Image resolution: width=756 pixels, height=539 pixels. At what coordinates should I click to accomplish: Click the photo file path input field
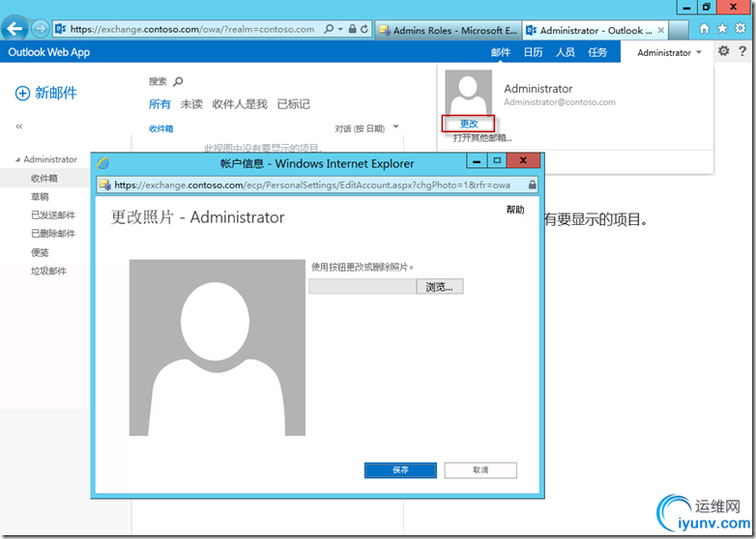[x=363, y=287]
